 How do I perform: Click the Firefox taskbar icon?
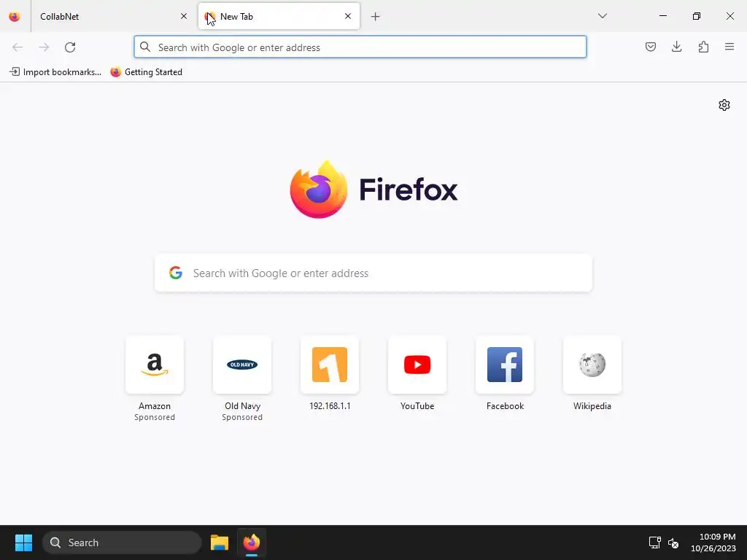point(252,542)
